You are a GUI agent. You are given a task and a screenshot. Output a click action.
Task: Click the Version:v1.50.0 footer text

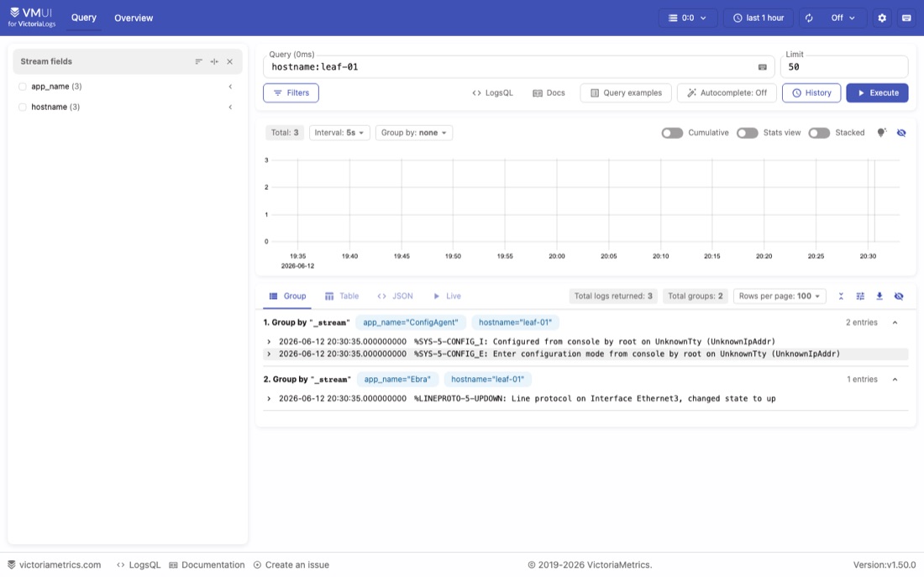click(x=885, y=564)
